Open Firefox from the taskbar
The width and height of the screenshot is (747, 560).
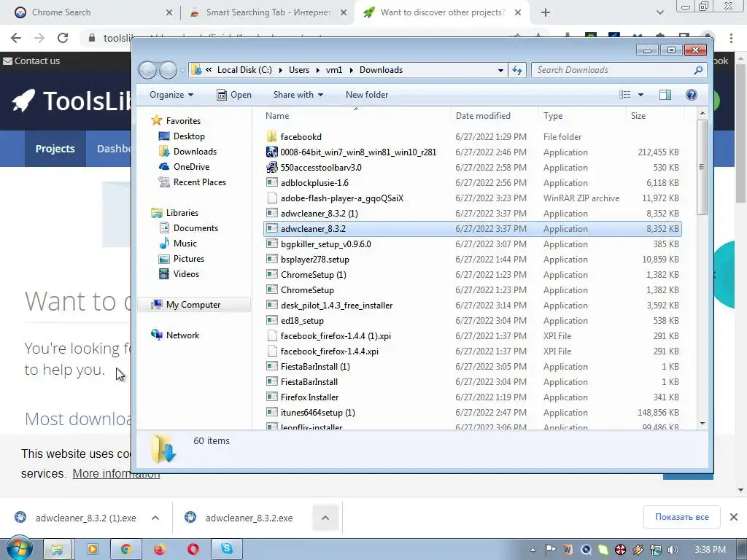pyautogui.click(x=159, y=549)
